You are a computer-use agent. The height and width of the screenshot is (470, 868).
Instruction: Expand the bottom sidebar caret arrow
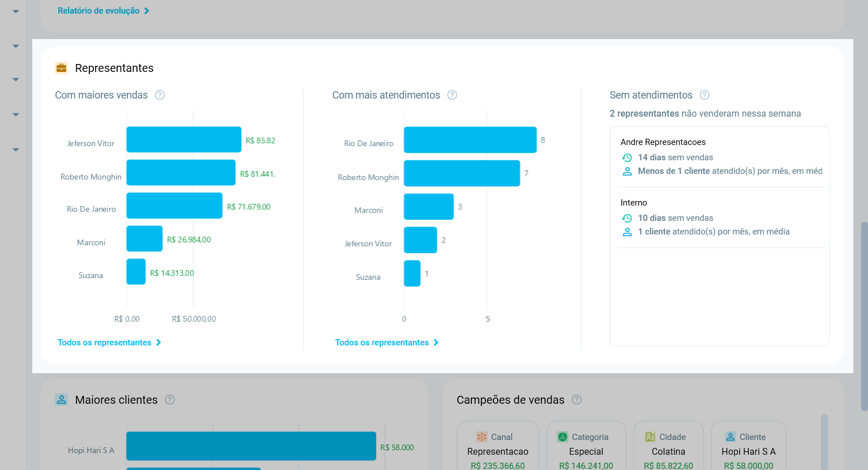pyautogui.click(x=16, y=150)
